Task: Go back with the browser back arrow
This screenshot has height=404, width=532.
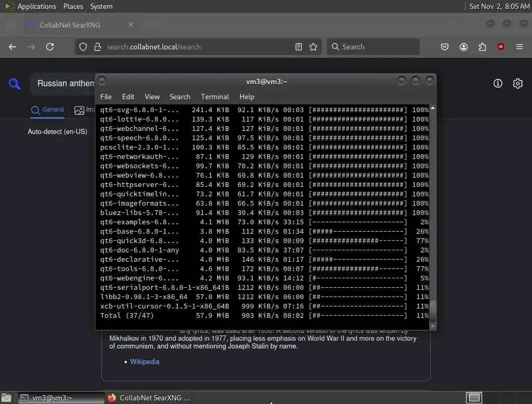Action: click(x=12, y=47)
